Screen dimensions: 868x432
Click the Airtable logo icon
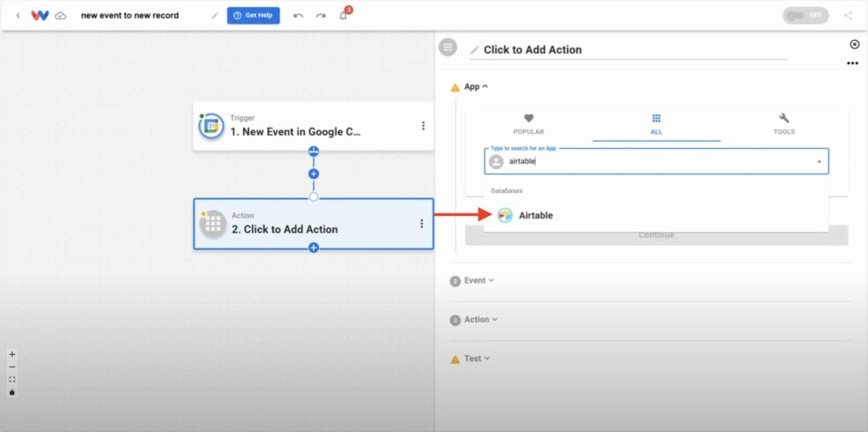click(505, 216)
